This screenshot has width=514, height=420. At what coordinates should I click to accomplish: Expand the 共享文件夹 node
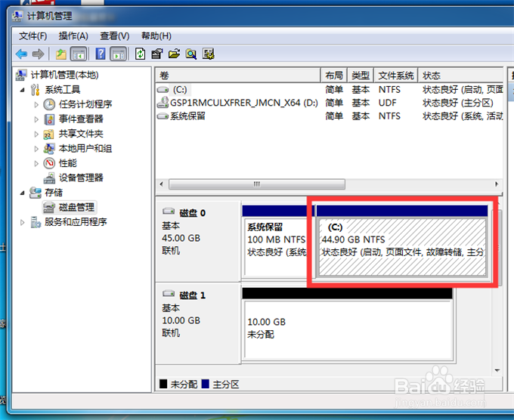[x=36, y=134]
